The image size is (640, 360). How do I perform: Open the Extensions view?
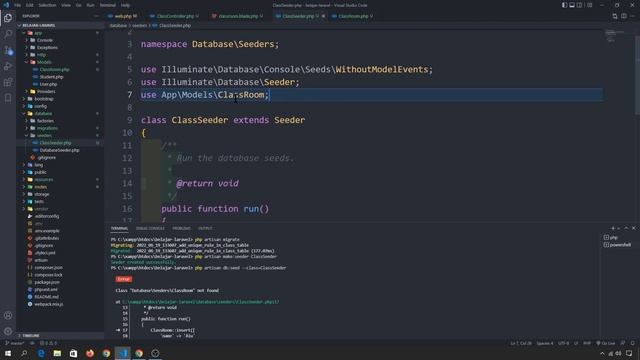(x=8, y=82)
